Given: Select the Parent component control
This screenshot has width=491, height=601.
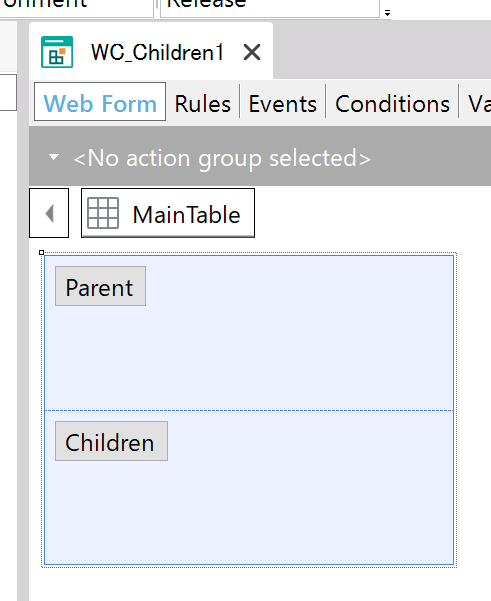Looking at the screenshot, I should pyautogui.click(x=100, y=286).
